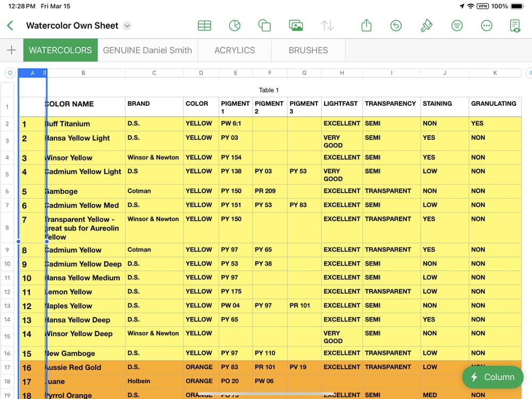Switch to the GENUINE Daniel Smith tab
This screenshot has height=399, width=532.
tap(147, 50)
